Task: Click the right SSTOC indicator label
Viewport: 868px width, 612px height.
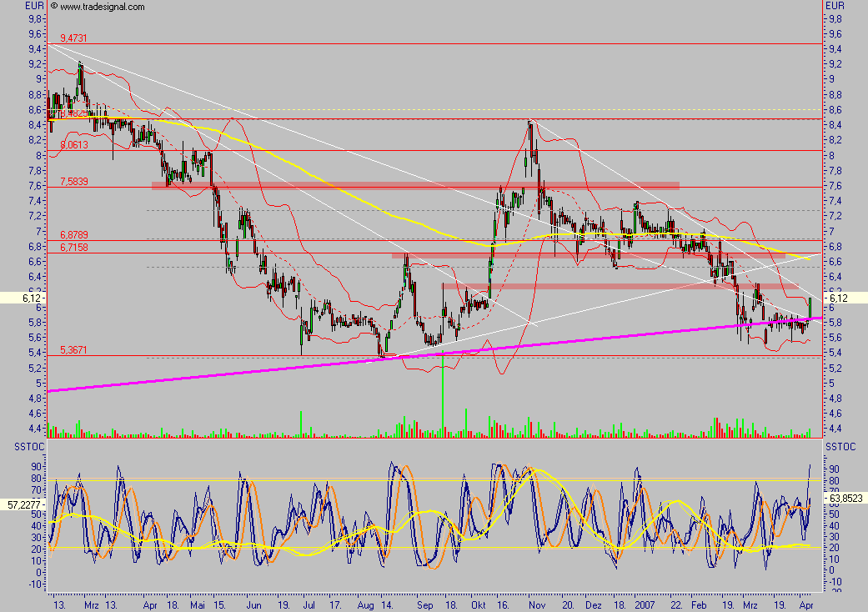Action: tap(838, 448)
